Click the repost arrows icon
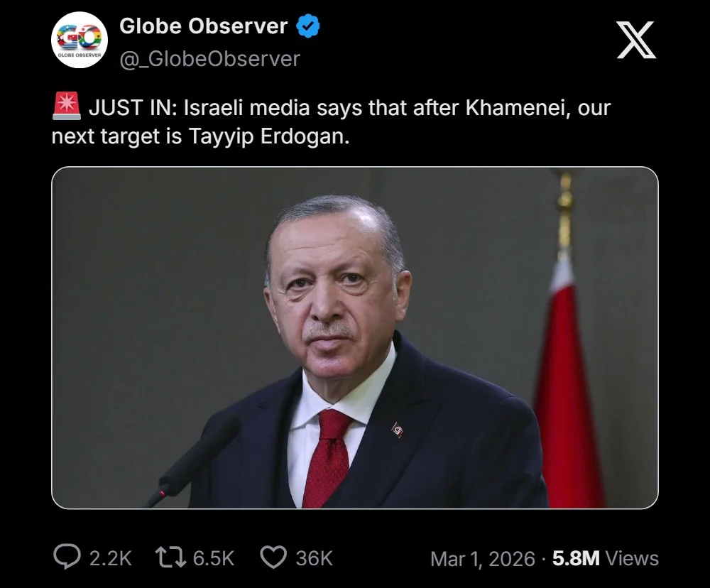The height and width of the screenshot is (588, 710). 170,557
